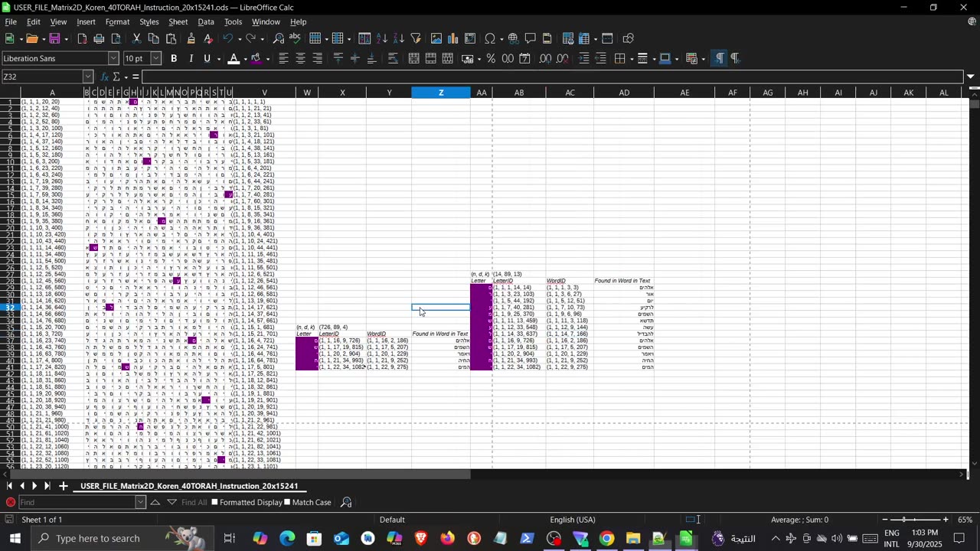Image resolution: width=980 pixels, height=551 pixels.
Task: Toggle bold formatting
Action: tap(174, 58)
